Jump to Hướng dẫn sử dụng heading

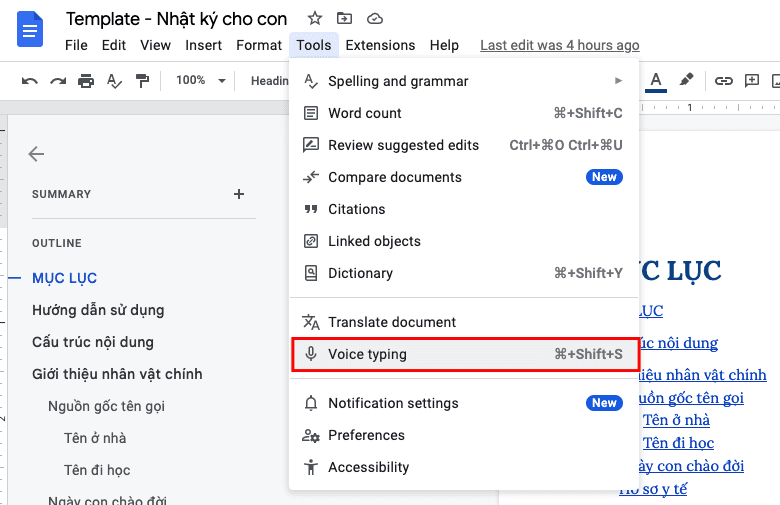98,310
